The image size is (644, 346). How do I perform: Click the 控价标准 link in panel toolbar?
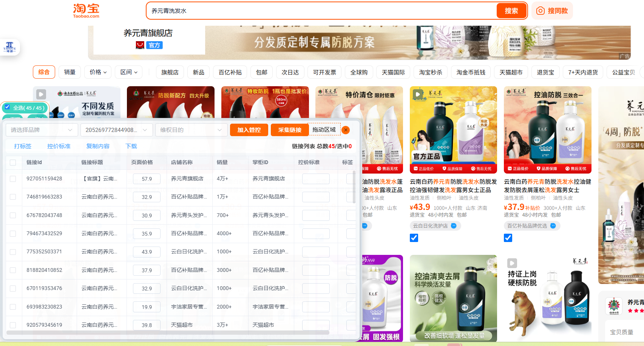coord(59,146)
